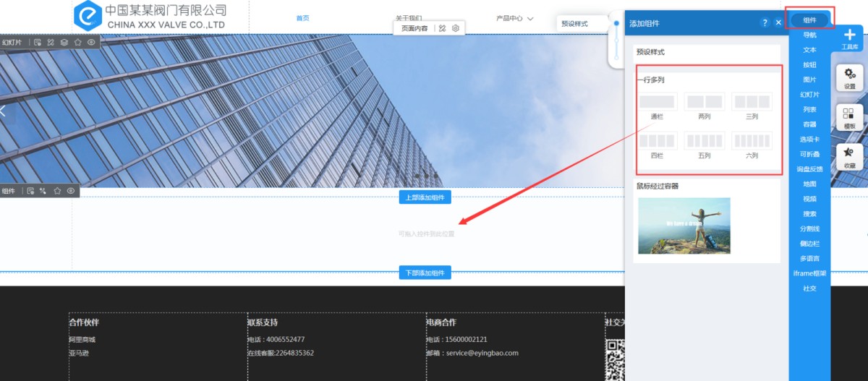Click the top dot of vertical step slider
The width and height of the screenshot is (868, 381).
[x=616, y=23]
